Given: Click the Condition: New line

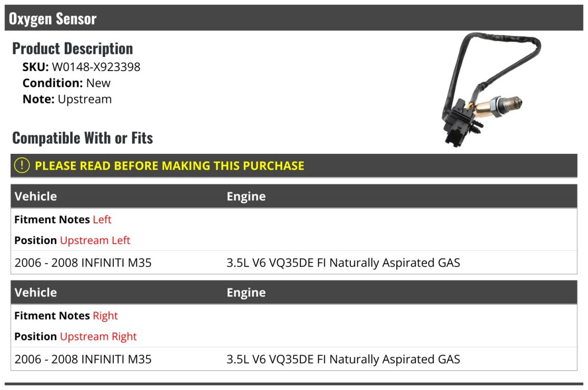Looking at the screenshot, I should coord(67,83).
